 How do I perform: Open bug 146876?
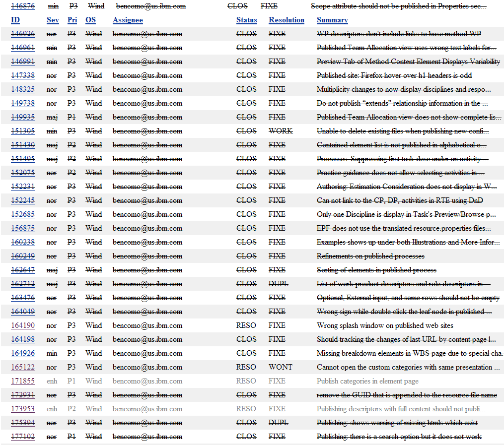pos(23,6)
